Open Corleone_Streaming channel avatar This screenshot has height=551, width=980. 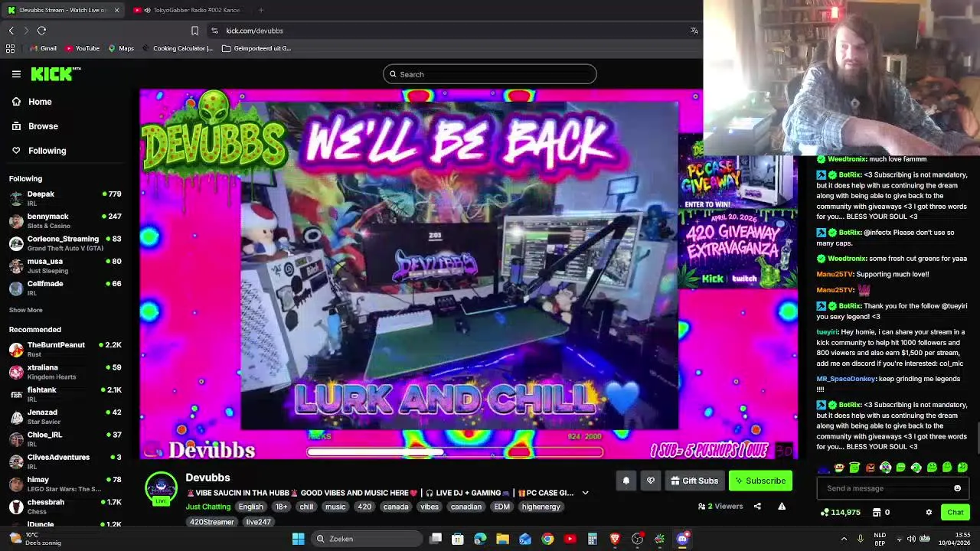16,243
